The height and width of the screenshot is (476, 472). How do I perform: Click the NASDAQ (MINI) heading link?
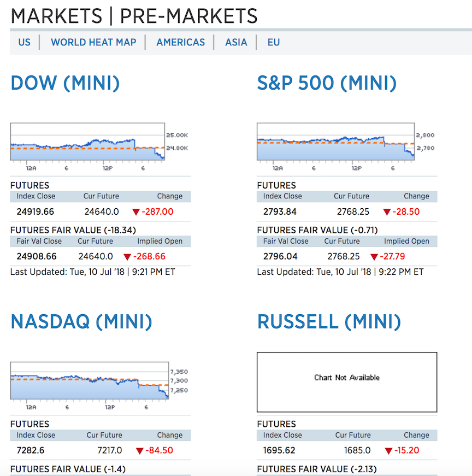point(81,322)
